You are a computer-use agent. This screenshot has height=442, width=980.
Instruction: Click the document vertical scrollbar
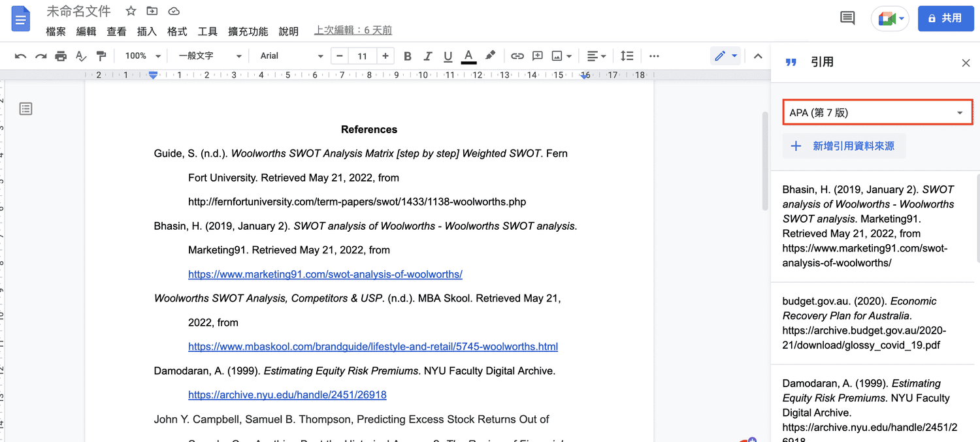[x=766, y=161]
